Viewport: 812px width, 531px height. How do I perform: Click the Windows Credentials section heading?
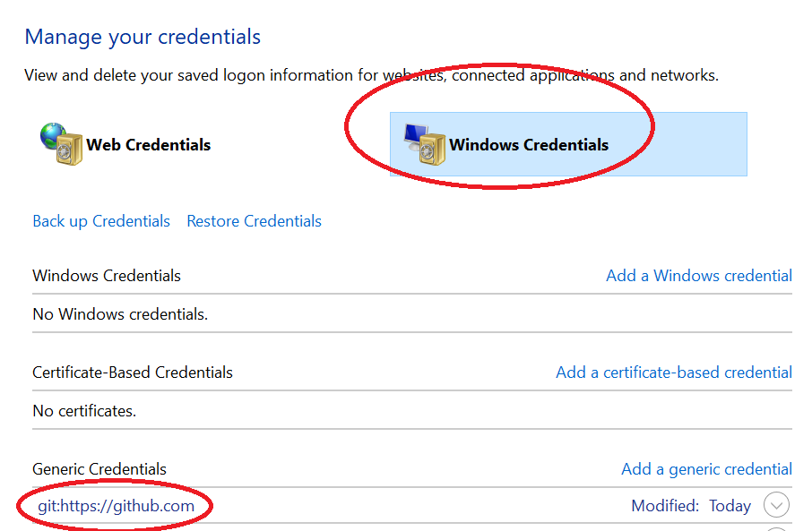(x=107, y=276)
